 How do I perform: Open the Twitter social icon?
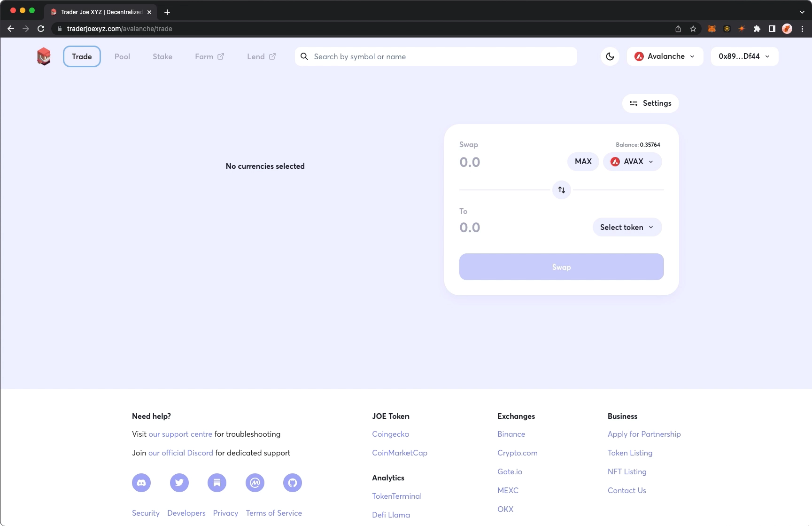(179, 483)
